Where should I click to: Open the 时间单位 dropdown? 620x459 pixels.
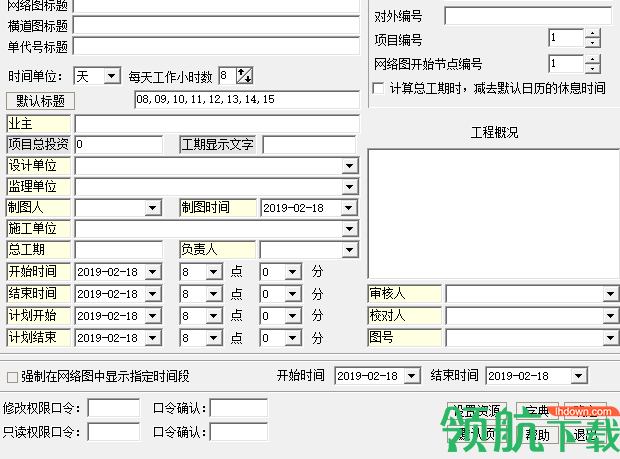pos(112,76)
